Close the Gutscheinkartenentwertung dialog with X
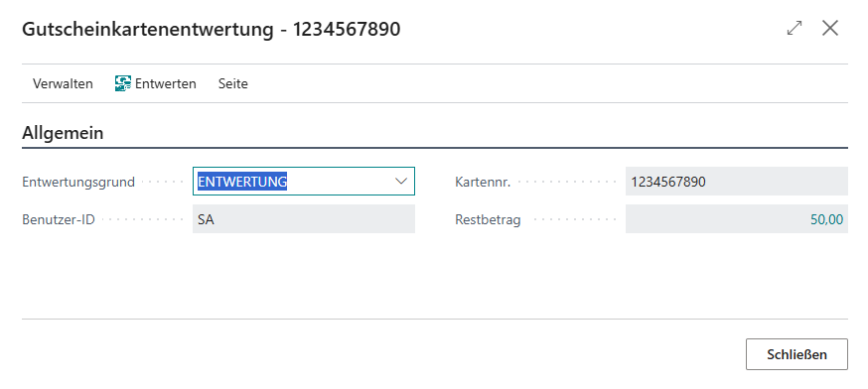This screenshot has height=389, width=868. 830,28
